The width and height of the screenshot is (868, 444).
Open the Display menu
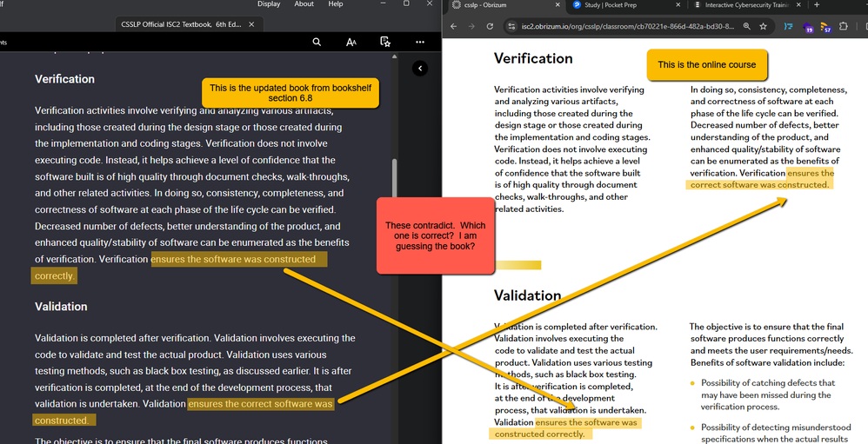tap(269, 4)
